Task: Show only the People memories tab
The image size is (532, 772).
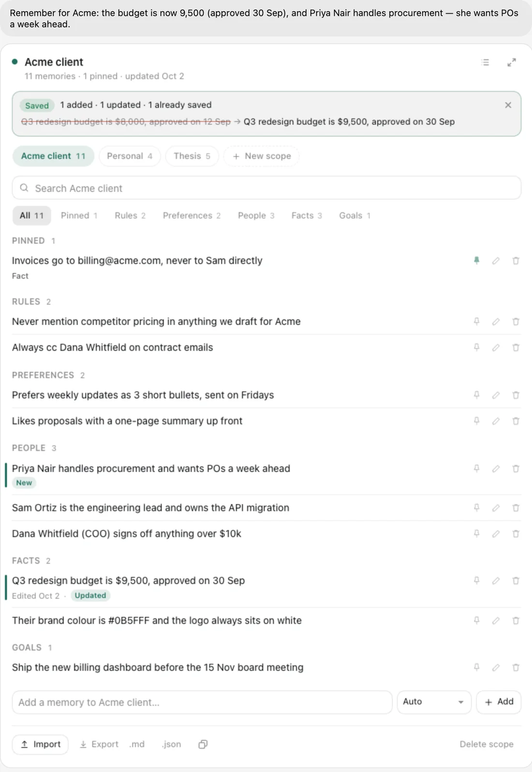Action: pos(256,216)
